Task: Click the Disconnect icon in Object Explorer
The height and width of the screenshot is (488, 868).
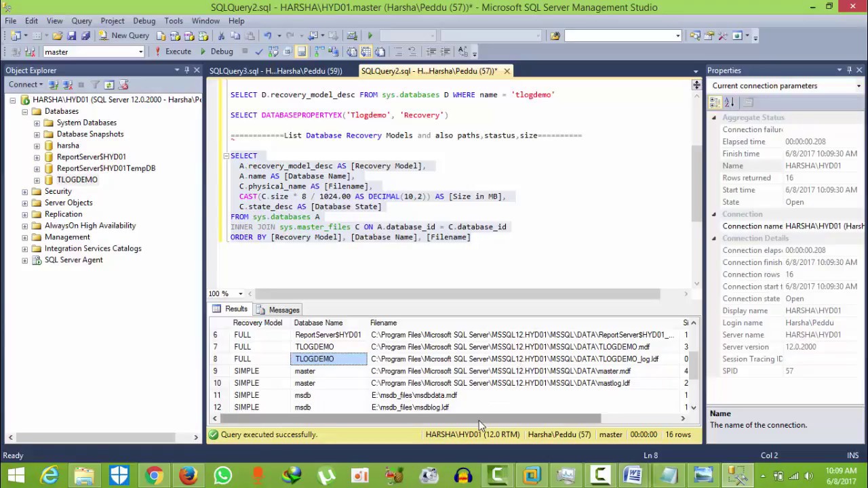Action: pyautogui.click(x=67, y=85)
